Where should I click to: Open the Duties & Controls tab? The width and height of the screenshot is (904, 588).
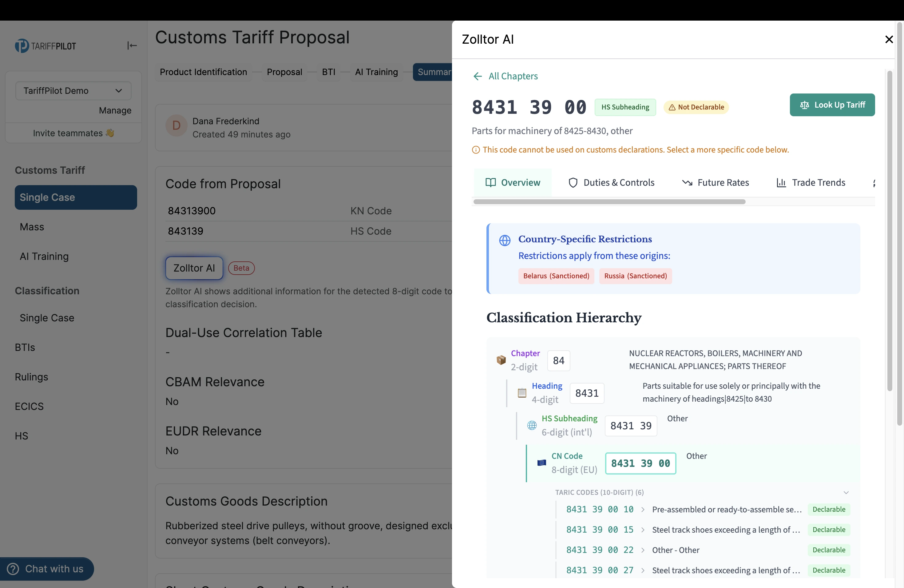(611, 183)
